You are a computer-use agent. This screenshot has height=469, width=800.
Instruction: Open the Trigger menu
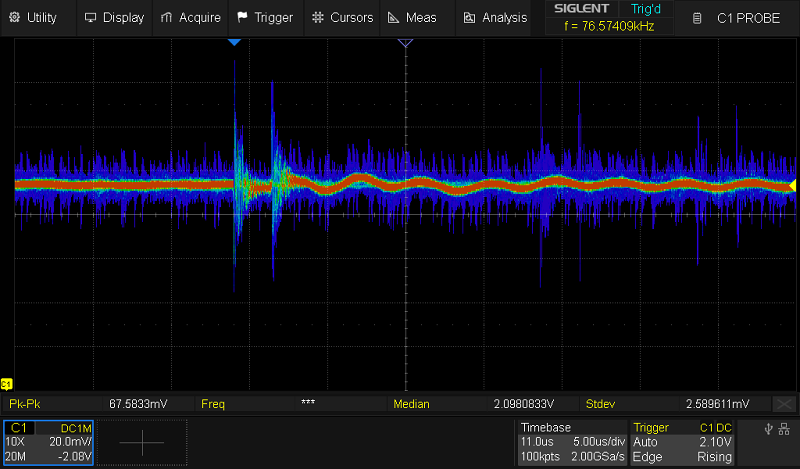265,17
